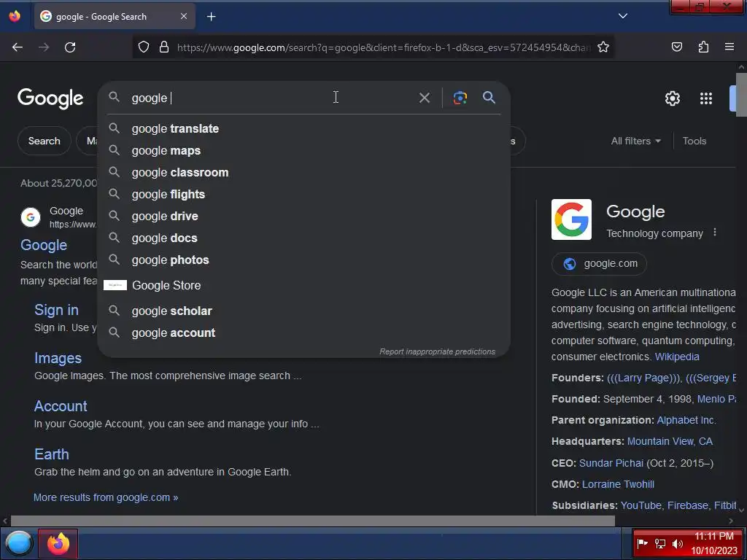Screen dimensions: 747x560
Task: Open the 'Earth' sitelink
Action: [52, 454]
